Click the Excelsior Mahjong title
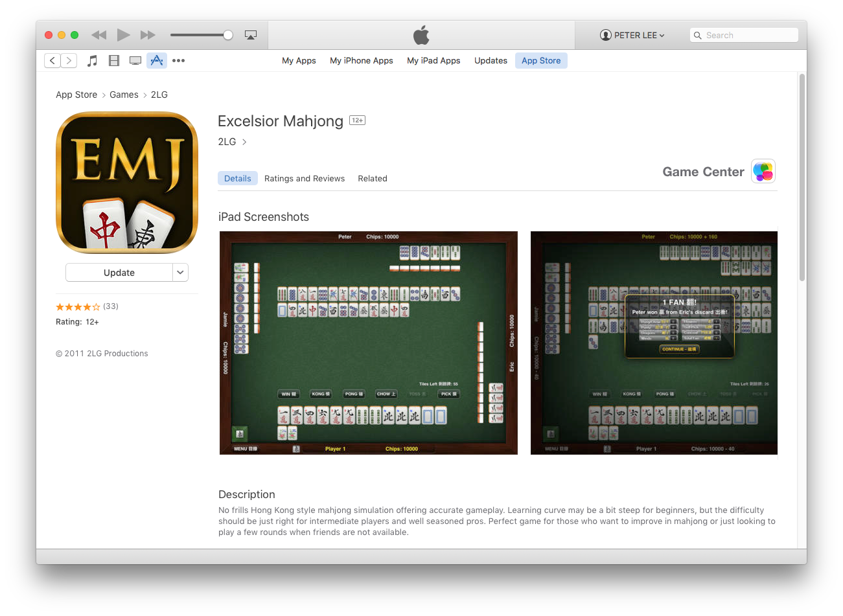This screenshot has width=843, height=616. (x=281, y=121)
